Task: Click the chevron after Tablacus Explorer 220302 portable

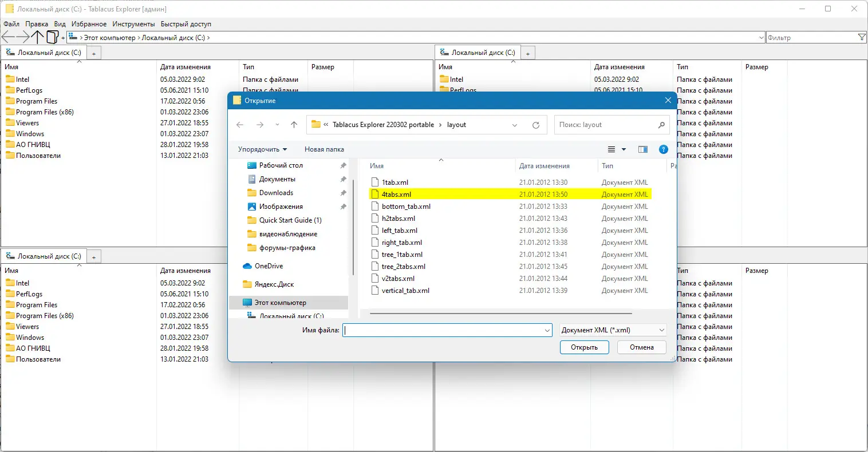Action: click(x=440, y=125)
